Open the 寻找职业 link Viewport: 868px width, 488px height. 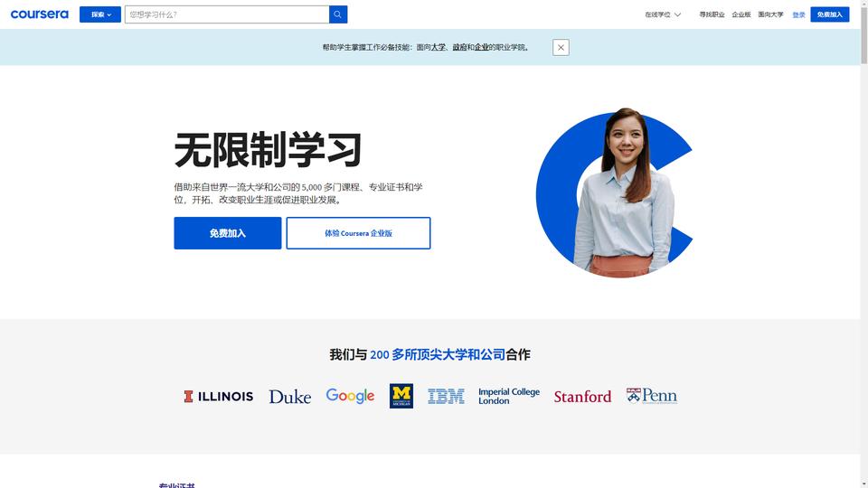pos(712,15)
